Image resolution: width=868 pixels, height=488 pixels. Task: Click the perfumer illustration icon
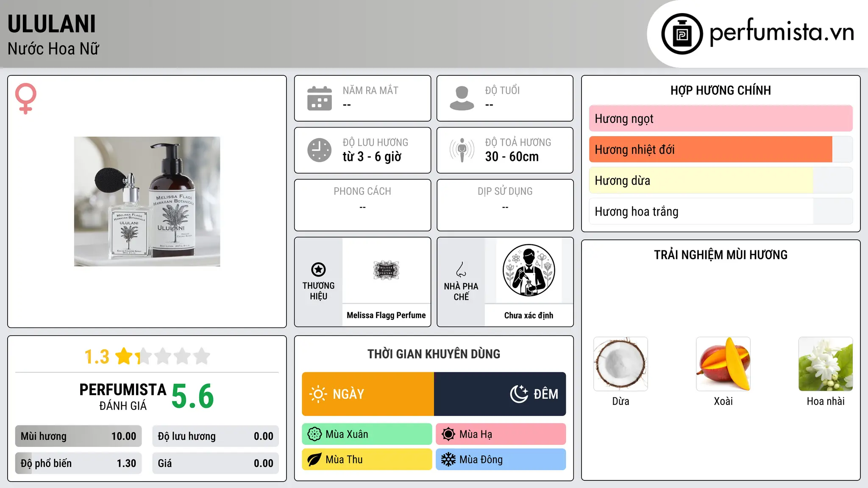529,270
